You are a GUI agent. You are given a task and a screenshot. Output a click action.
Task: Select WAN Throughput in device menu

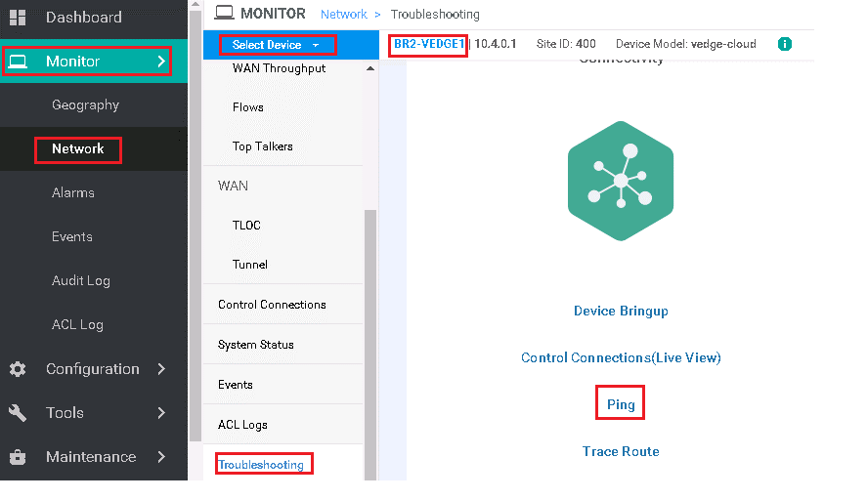pyautogui.click(x=279, y=68)
